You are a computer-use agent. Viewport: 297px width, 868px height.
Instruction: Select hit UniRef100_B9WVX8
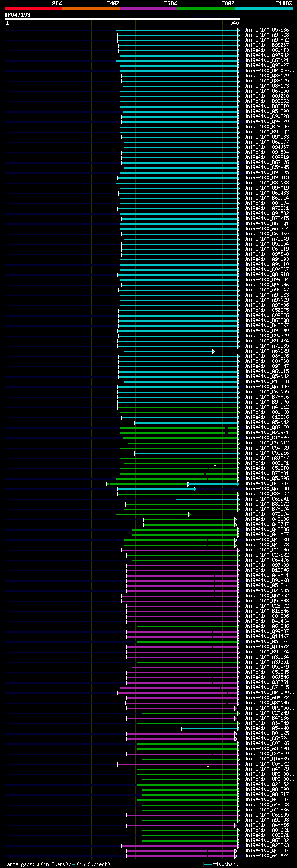click(266, 580)
